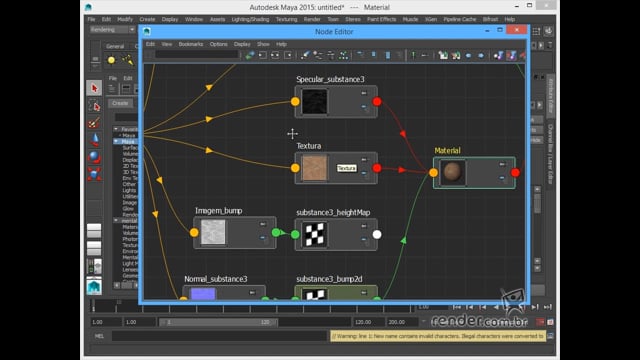This screenshot has width=640, height=360.
Task: Pick the Rotate tool sphere icon
Action: point(94,157)
